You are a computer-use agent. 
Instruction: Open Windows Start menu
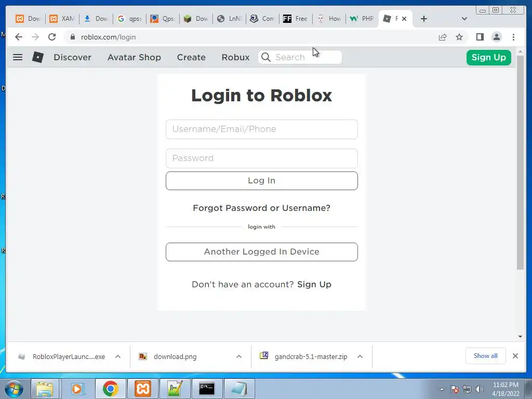point(14,389)
